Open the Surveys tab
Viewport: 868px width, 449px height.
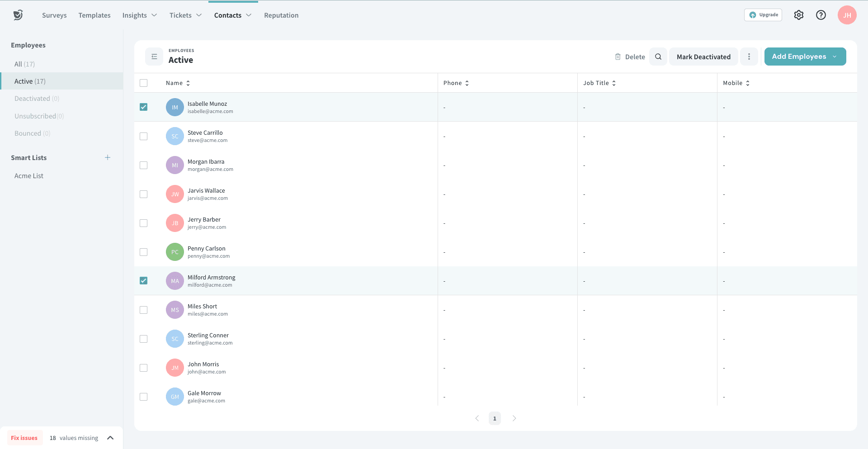(x=54, y=15)
